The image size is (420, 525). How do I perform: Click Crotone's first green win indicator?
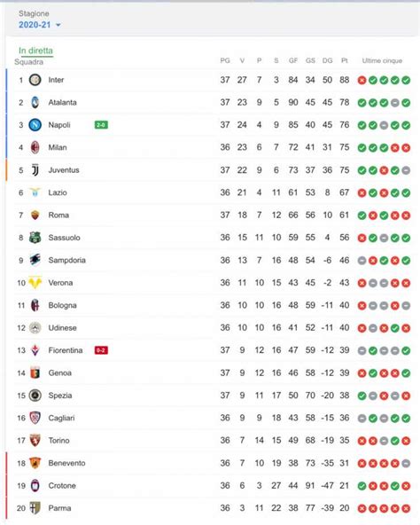point(362,486)
